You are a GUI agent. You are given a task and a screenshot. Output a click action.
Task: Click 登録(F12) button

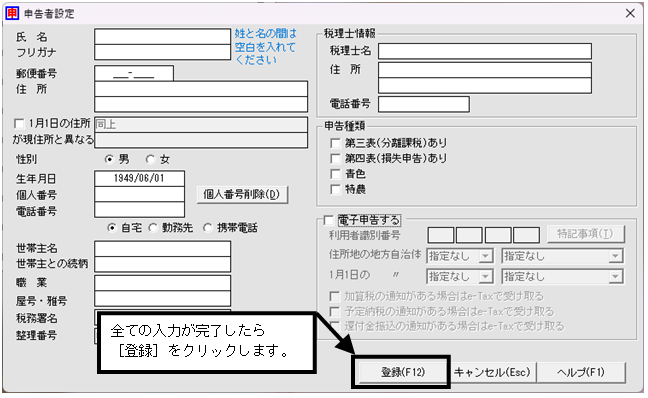402,372
